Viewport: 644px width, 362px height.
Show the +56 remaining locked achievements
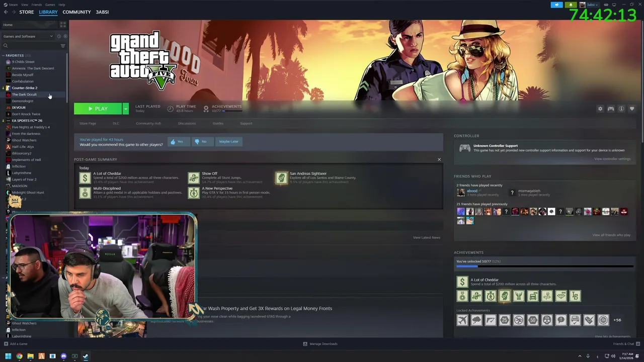[617, 320]
